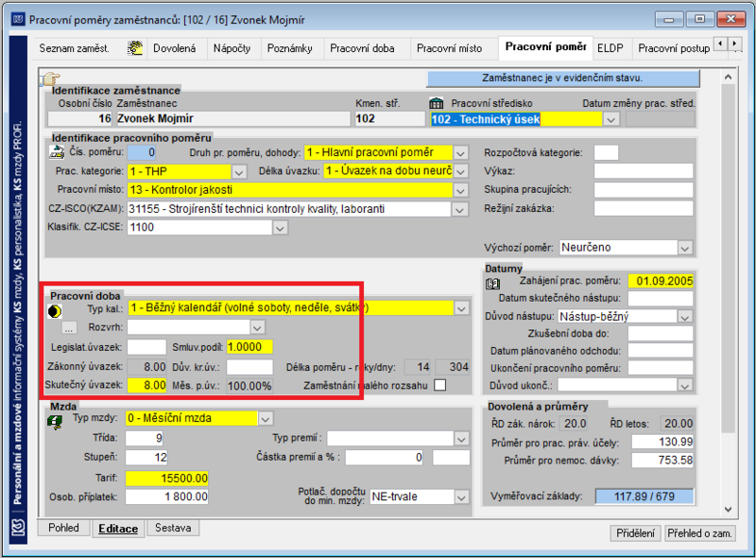Select the Seznam zaměst. tab
The height and width of the screenshot is (558, 756).
[x=75, y=48]
